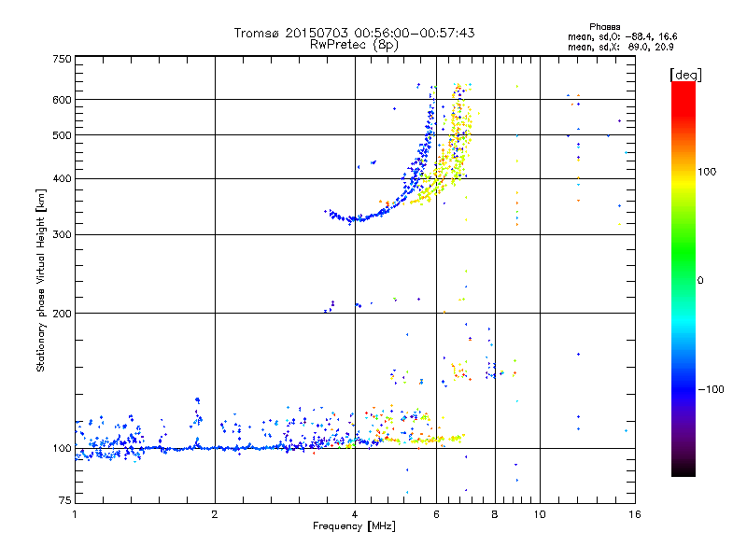The image size is (747, 560).
Task: Click the x-axis '6' label
Action: (436, 514)
